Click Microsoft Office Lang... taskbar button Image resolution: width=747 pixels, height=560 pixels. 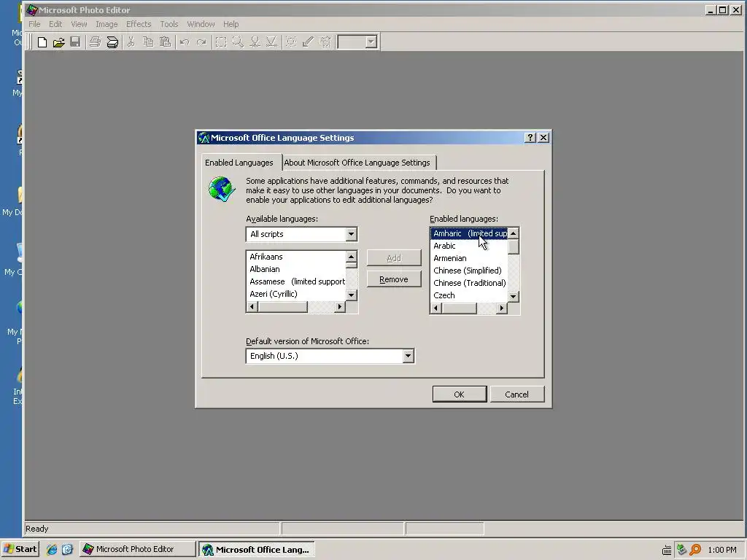tap(256, 549)
